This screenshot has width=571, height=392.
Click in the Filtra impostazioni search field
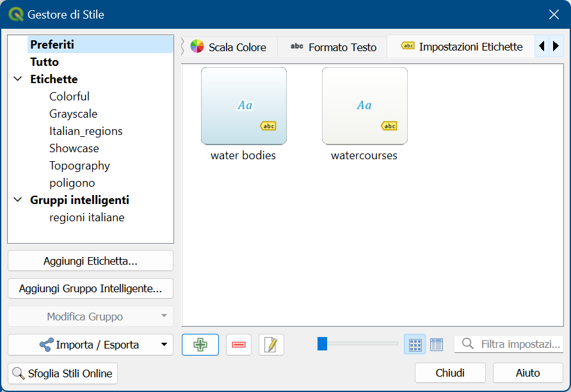coord(509,344)
